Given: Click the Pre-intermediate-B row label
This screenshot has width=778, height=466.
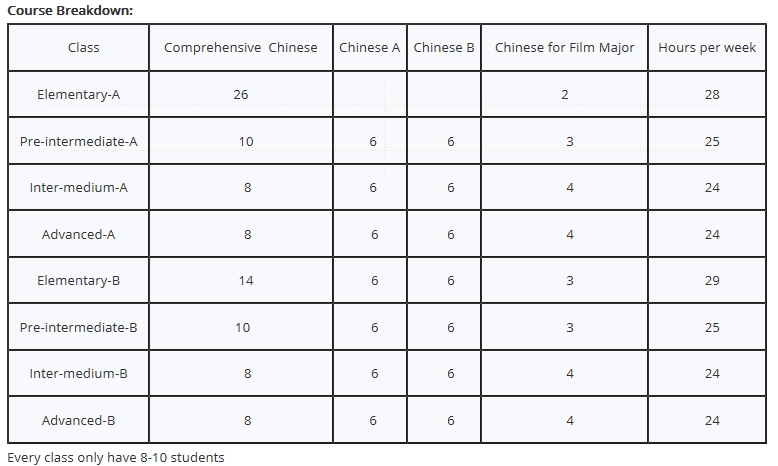Looking at the screenshot, I should [x=78, y=328].
